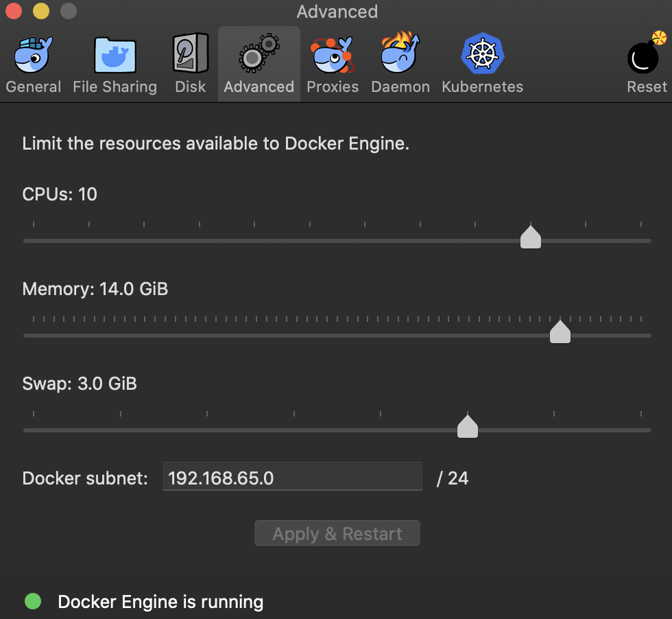Focus the Docker subnet input field
Viewport: 672px width, 619px height.
[292, 478]
